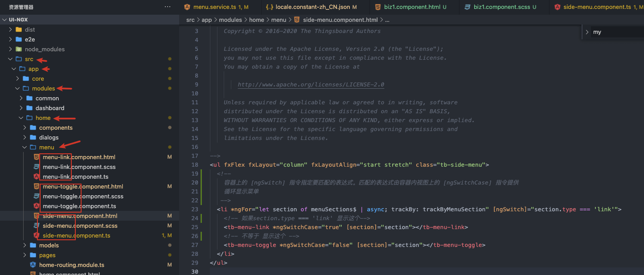
Task: Expand the common folder
Action: click(x=21, y=98)
